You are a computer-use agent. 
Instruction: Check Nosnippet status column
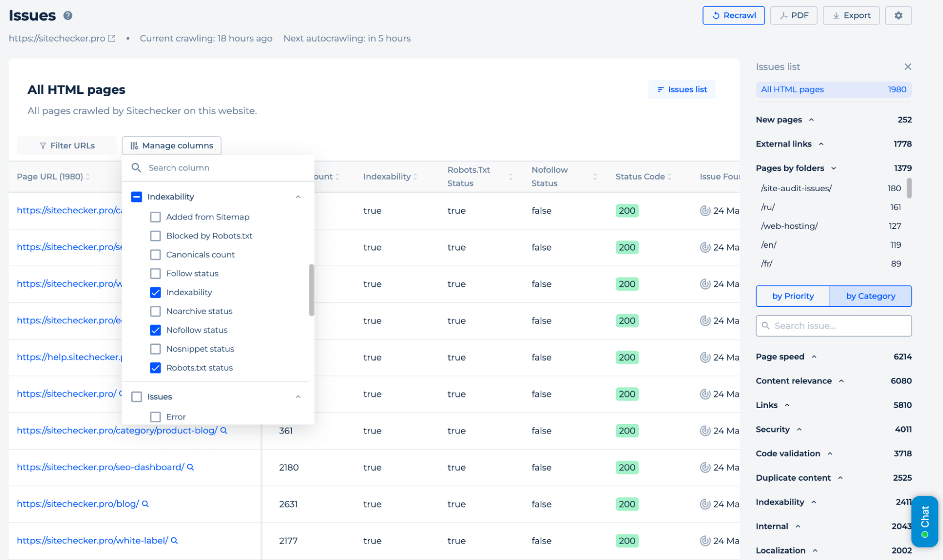pos(155,349)
